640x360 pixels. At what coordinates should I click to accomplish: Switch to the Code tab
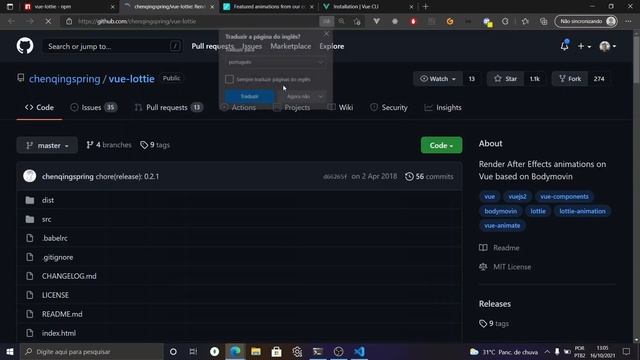point(39,108)
